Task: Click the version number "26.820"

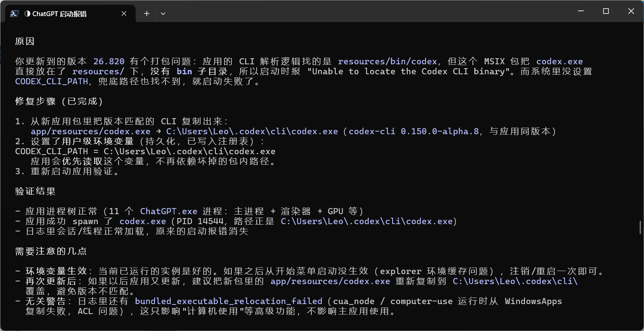Action: tap(109, 61)
